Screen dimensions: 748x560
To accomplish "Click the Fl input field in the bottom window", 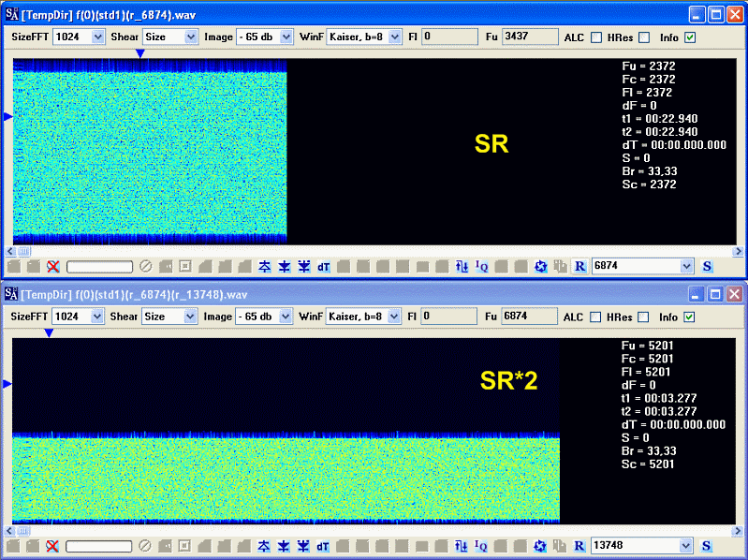I will [x=449, y=317].
